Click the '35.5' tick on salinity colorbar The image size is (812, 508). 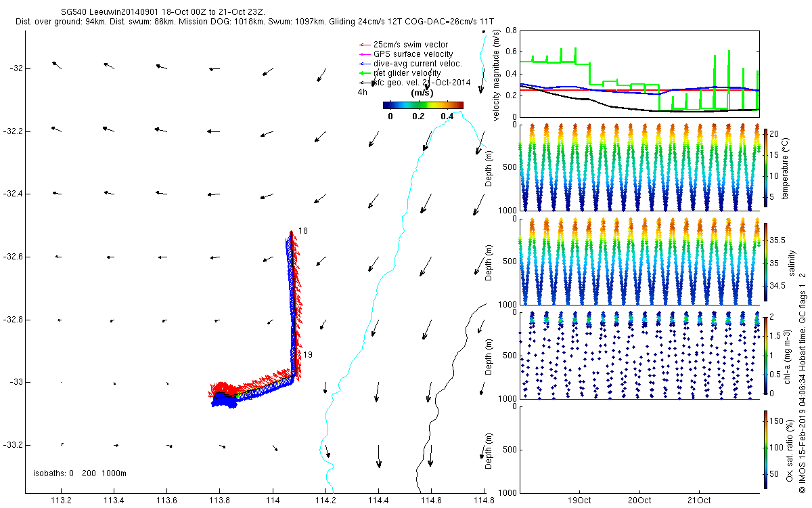778,240
